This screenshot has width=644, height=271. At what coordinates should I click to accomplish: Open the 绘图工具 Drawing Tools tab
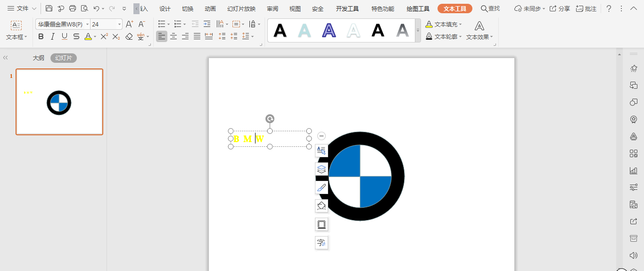pos(418,8)
